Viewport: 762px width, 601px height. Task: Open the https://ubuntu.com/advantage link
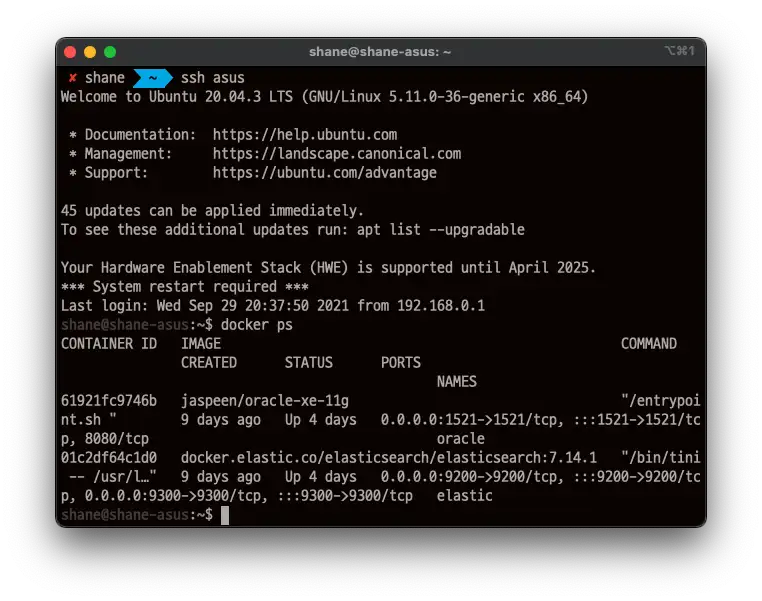325,172
